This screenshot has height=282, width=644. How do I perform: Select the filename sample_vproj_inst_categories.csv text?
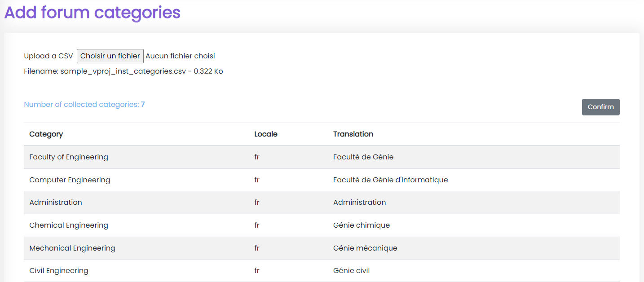coord(123,71)
